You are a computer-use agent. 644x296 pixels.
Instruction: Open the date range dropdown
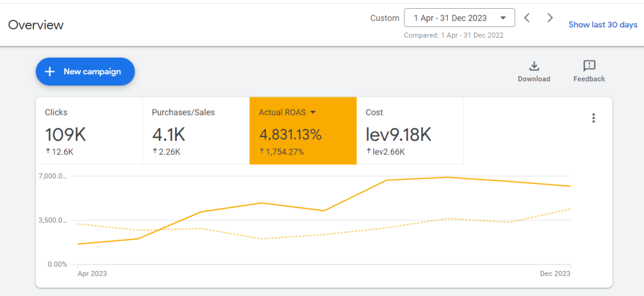coord(459,18)
